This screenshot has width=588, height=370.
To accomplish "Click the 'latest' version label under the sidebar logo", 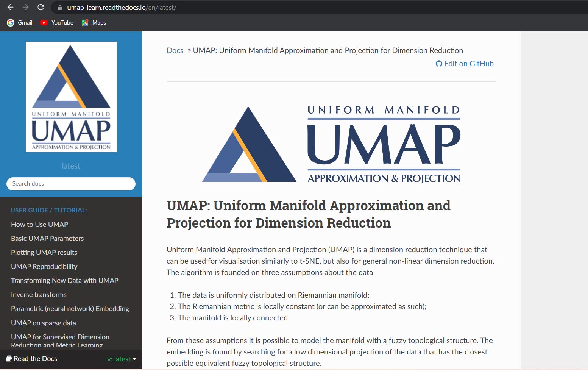I will point(71,166).
